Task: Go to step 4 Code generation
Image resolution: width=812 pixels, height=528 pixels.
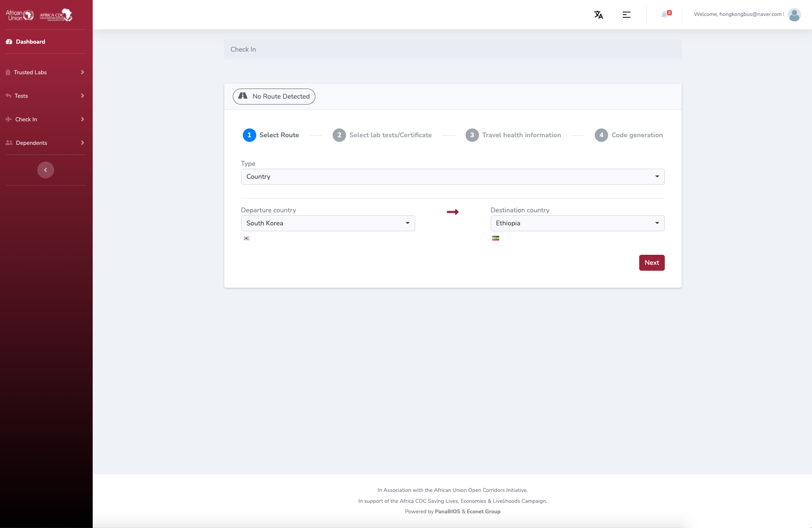Action: (629, 135)
